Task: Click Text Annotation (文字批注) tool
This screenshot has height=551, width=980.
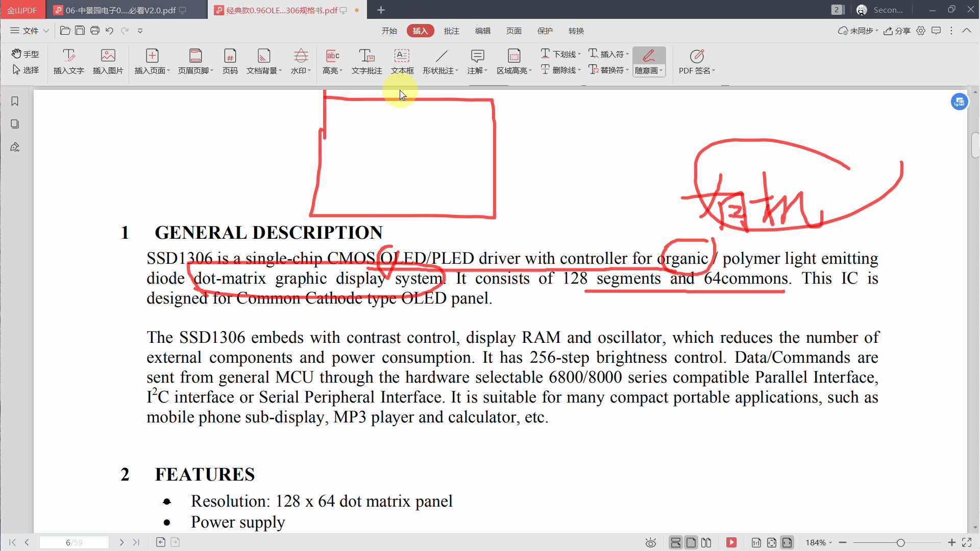Action: [x=366, y=62]
